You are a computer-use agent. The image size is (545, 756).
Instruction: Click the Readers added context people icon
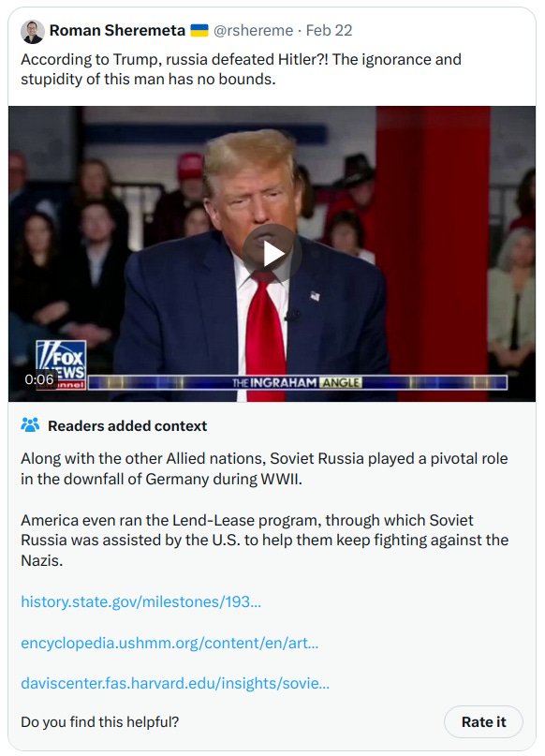click(30, 425)
